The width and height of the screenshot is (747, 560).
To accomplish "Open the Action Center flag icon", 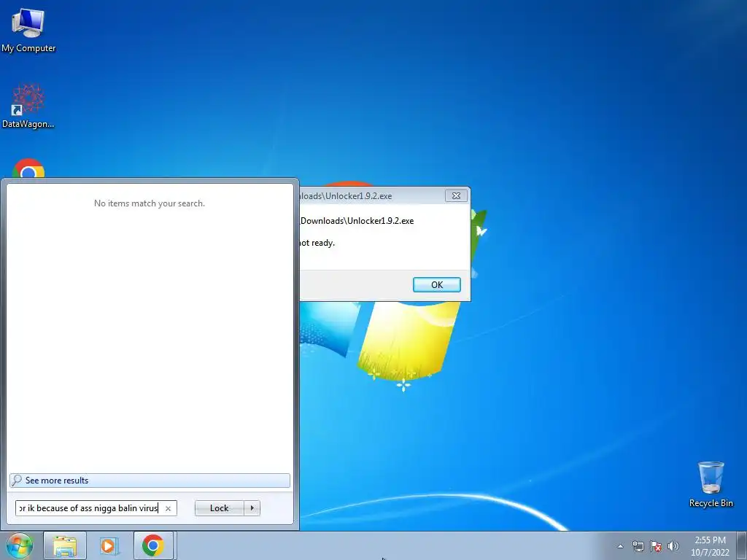I will pyautogui.click(x=656, y=546).
